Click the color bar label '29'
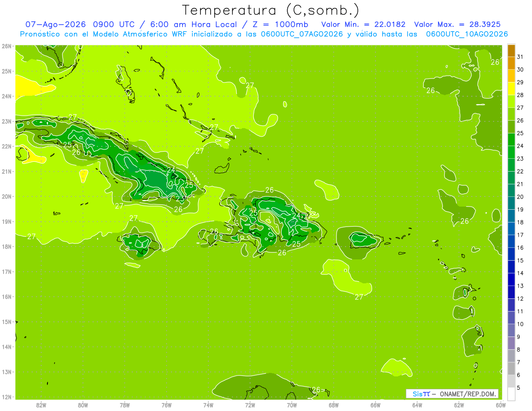The height and width of the screenshot is (411, 532). pyautogui.click(x=520, y=82)
